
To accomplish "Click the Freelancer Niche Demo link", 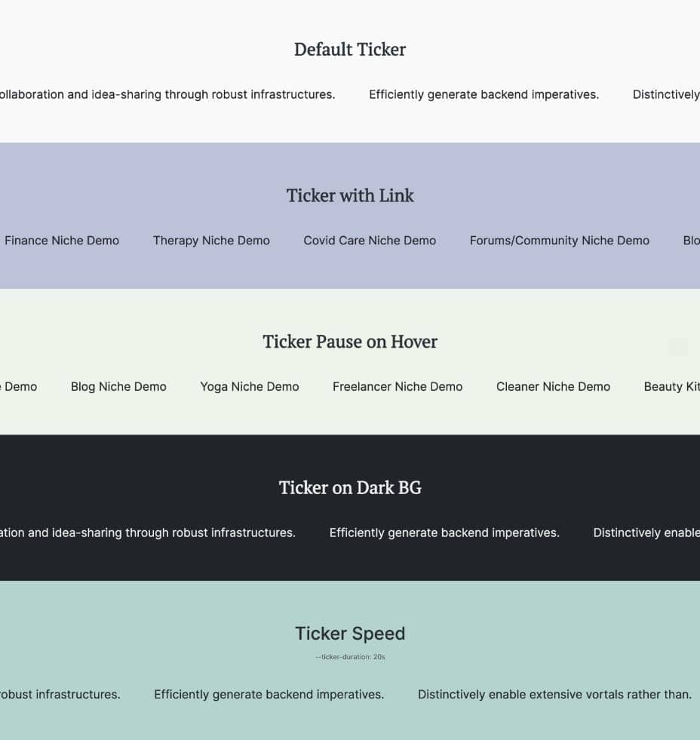I will 398,386.
